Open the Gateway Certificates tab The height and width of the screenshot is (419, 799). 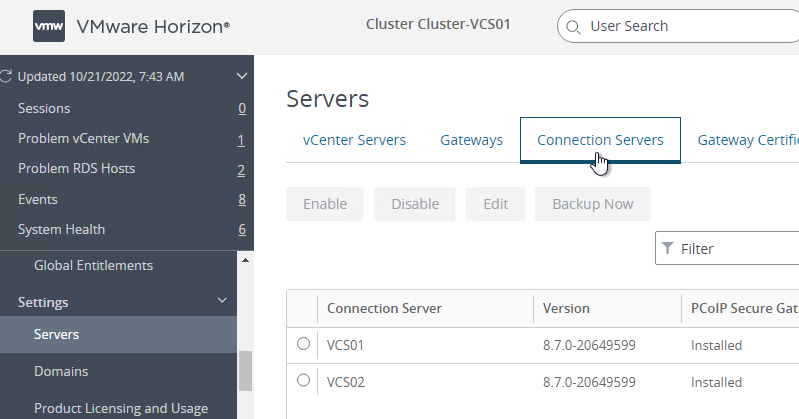748,140
